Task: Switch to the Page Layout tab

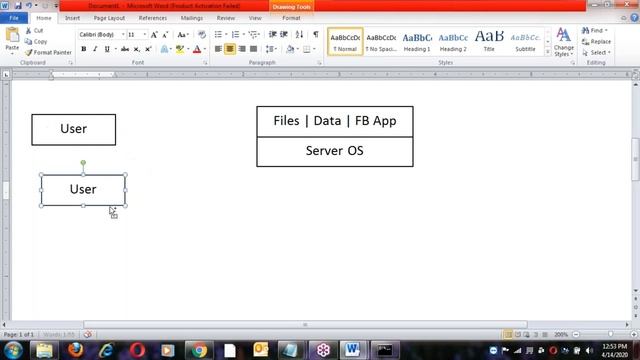Action: 109,18
